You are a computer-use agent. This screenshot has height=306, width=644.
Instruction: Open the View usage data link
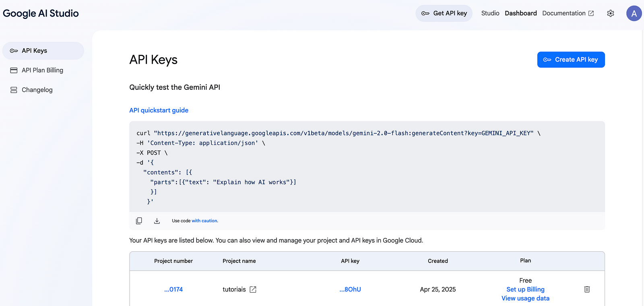[525, 298]
